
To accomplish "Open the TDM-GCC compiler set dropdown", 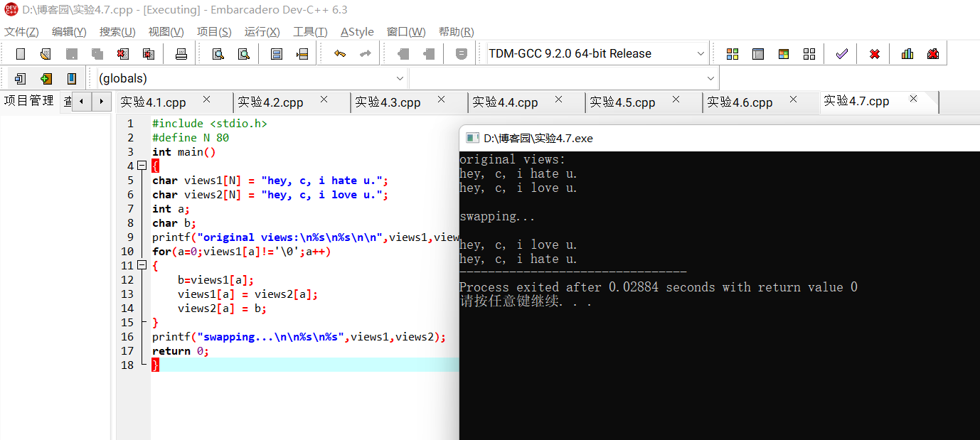I will tap(701, 54).
